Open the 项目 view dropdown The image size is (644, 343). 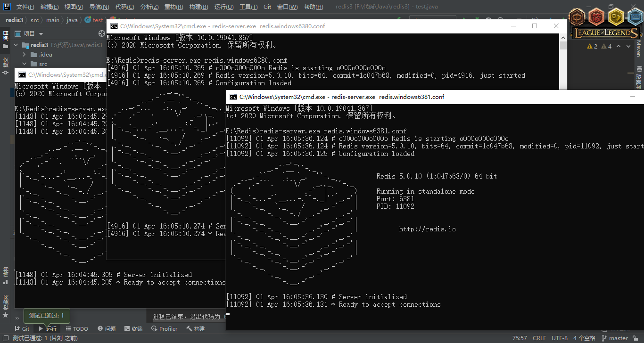click(29, 34)
